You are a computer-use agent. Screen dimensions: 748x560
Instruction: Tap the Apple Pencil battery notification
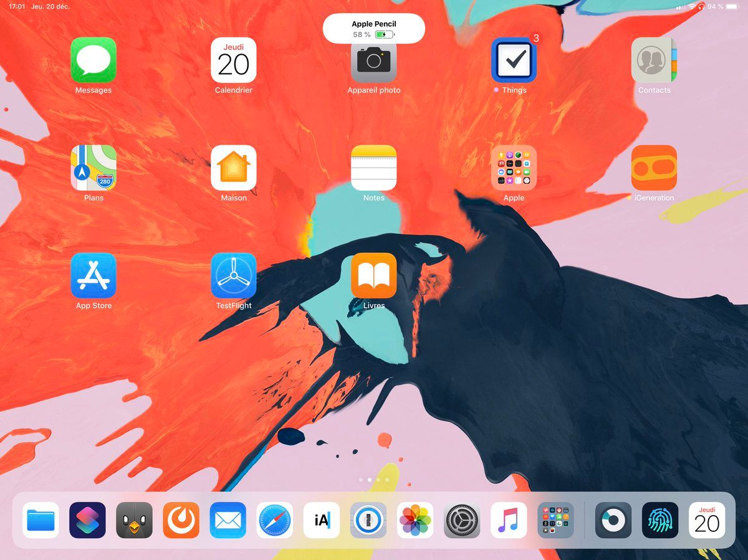(374, 29)
